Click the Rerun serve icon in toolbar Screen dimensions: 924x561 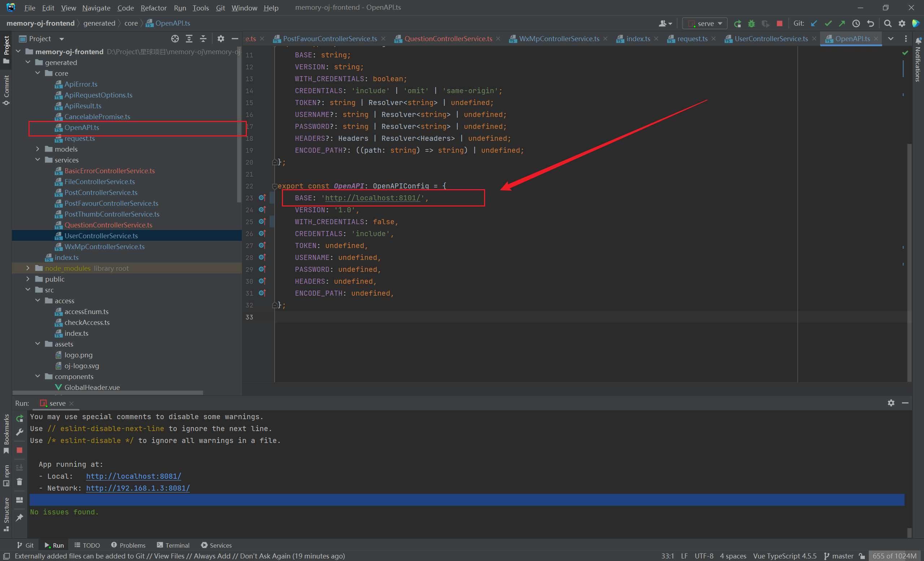click(737, 23)
